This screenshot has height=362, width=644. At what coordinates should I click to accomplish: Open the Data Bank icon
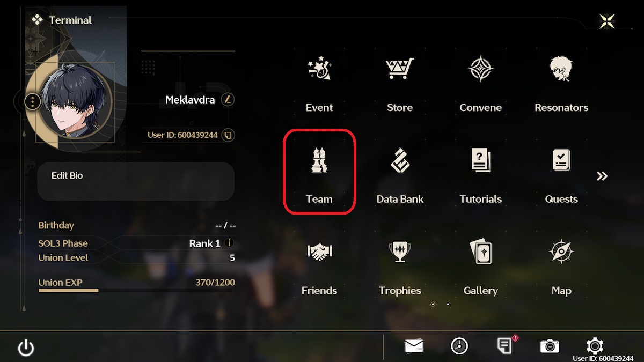click(400, 160)
